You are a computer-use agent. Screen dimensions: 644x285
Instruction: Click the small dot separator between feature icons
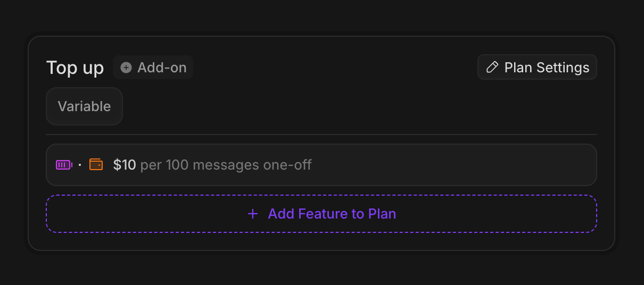pos(80,165)
